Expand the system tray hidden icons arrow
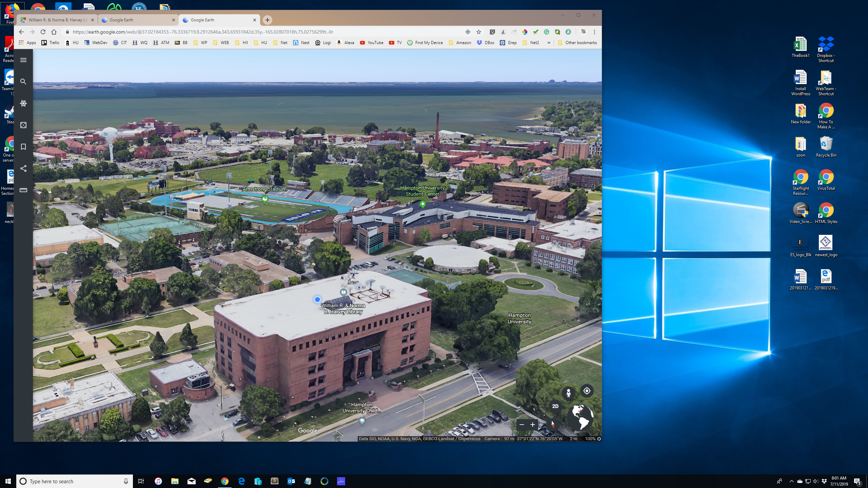Screen dimensions: 868x488 [791, 481]
